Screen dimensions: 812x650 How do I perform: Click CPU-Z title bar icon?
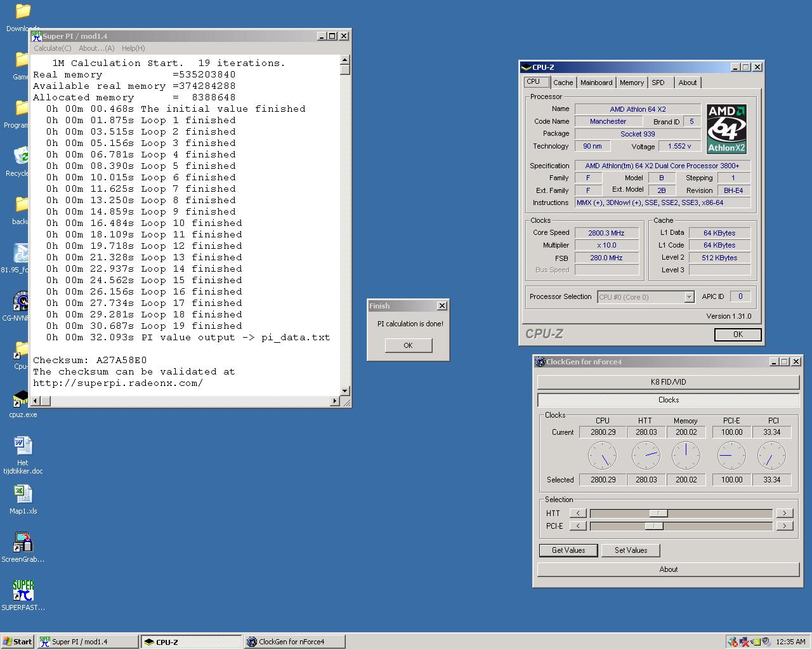pos(526,67)
